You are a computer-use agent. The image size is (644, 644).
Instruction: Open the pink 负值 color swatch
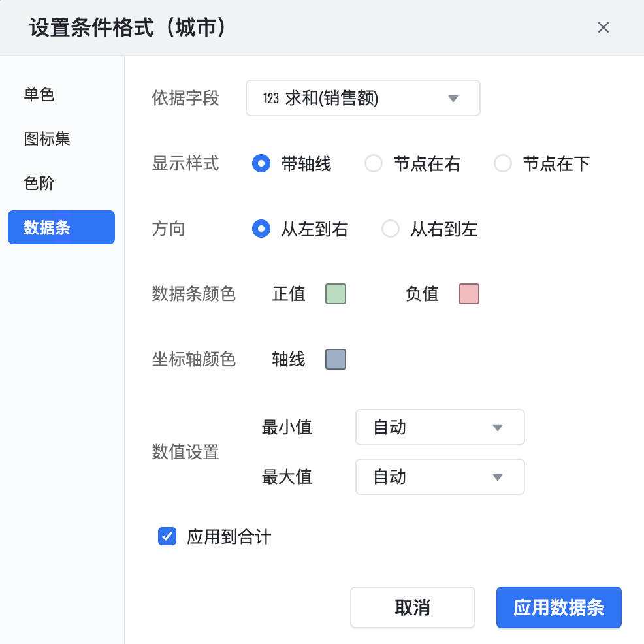(x=469, y=294)
